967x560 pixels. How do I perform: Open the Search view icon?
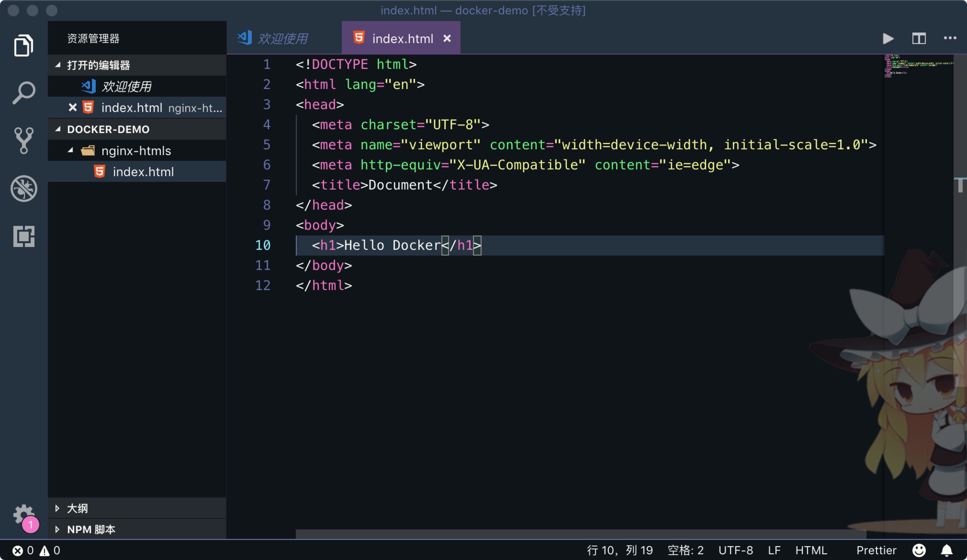point(24,93)
